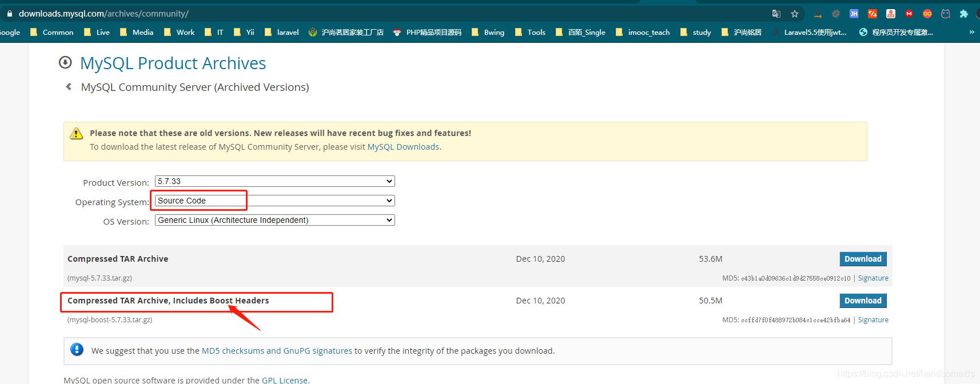Open the 沪尚茗居家装工厂店 bookmark
This screenshot has width=980, height=384.
tap(346, 33)
